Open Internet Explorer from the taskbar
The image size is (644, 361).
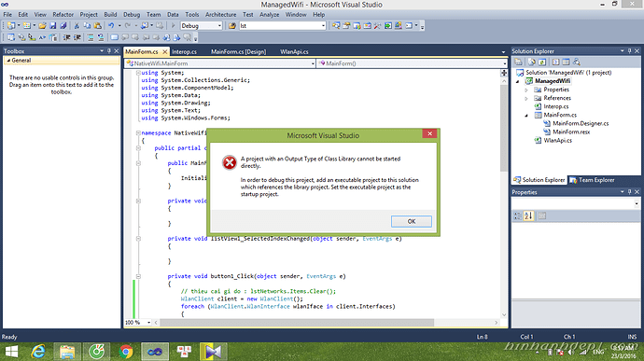[38, 352]
